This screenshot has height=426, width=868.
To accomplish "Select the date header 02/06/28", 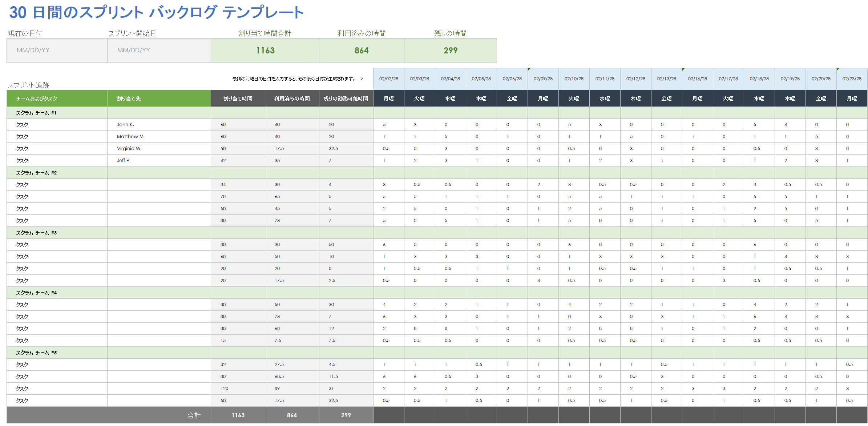I will 512,79.
